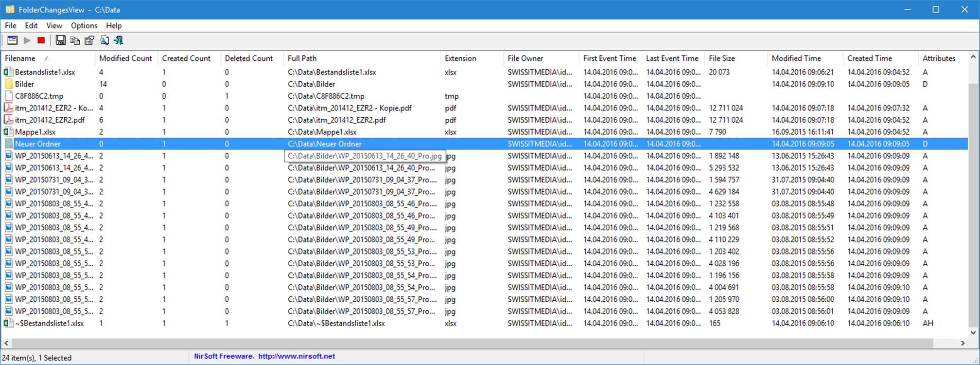Sort by the Extension column header
This screenshot has height=365, width=980.
coord(472,58)
